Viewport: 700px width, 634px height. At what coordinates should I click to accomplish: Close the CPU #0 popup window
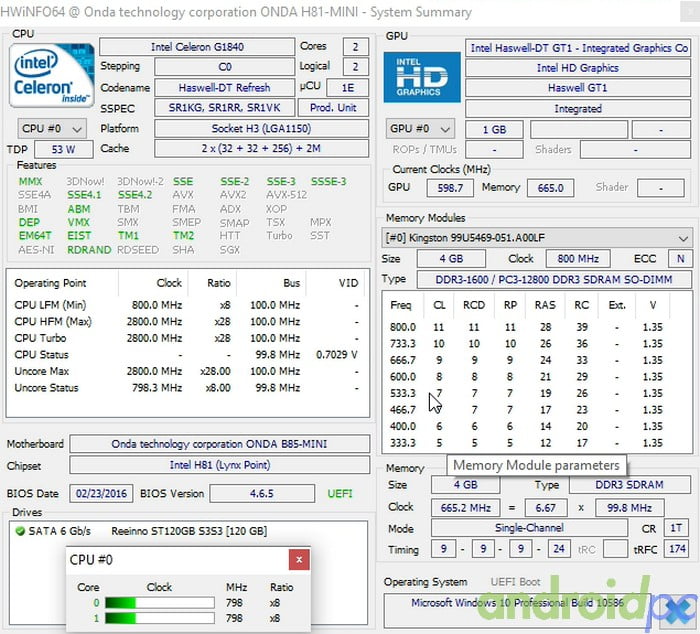click(299, 559)
